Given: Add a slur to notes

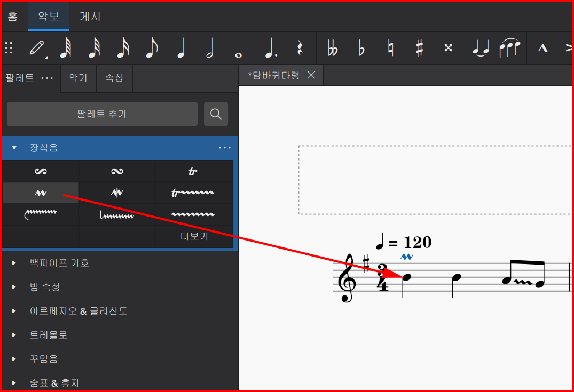Looking at the screenshot, I should tap(509, 48).
